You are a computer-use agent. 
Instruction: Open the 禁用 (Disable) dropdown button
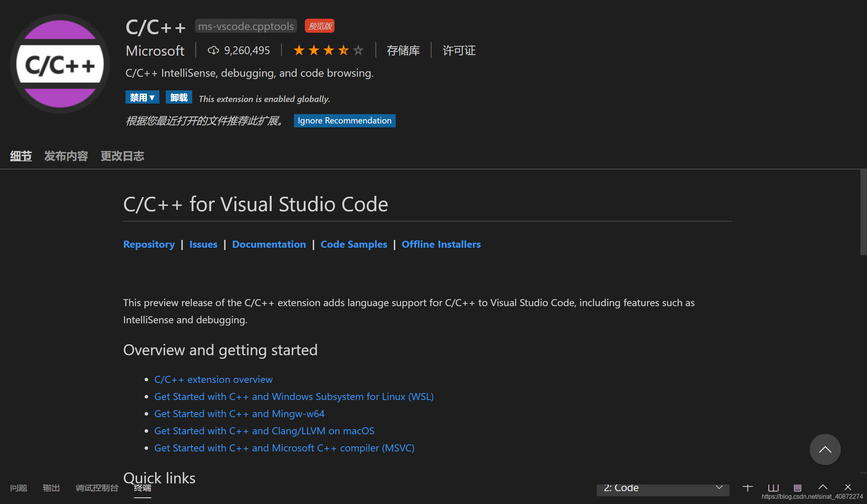142,97
